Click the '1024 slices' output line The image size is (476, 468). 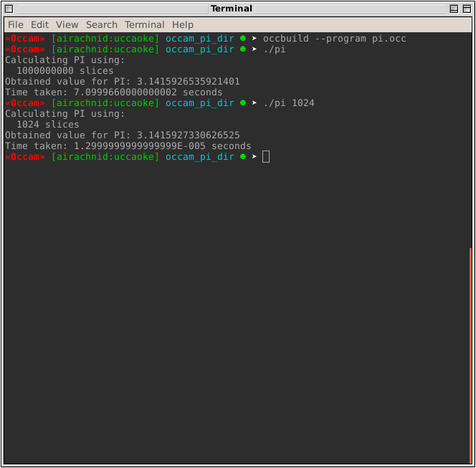pos(47,125)
